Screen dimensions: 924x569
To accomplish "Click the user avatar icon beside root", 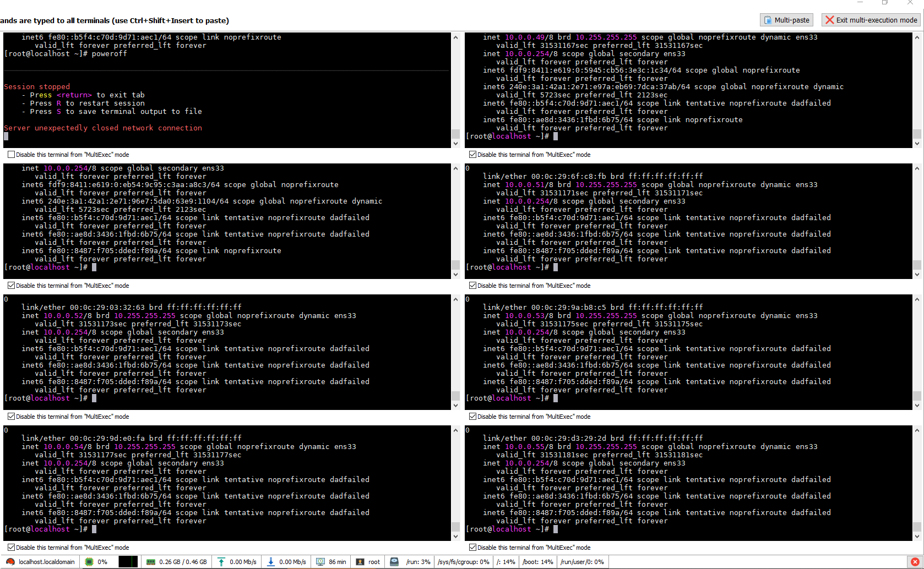I will pos(360,562).
